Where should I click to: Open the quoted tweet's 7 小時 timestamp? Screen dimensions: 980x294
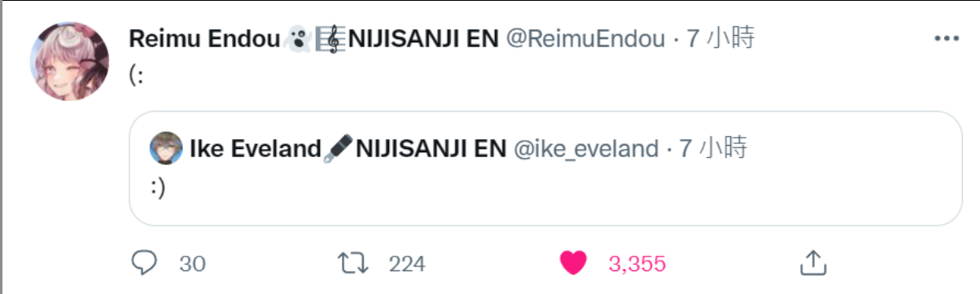click(x=713, y=148)
